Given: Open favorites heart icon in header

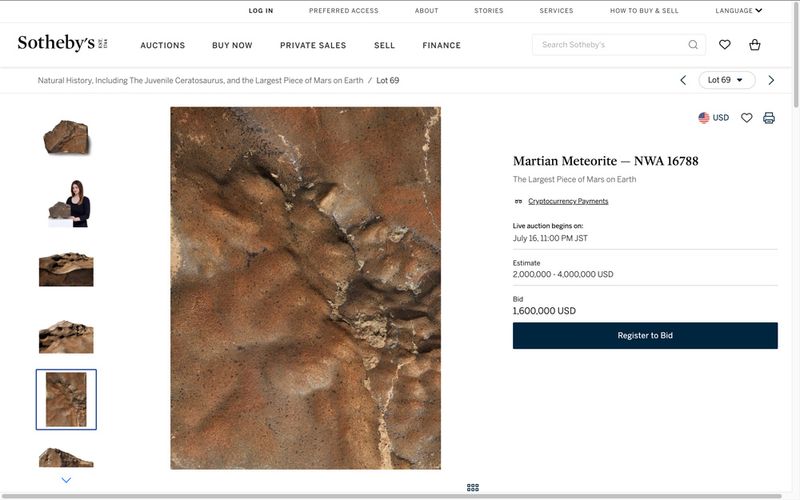Looking at the screenshot, I should (725, 45).
